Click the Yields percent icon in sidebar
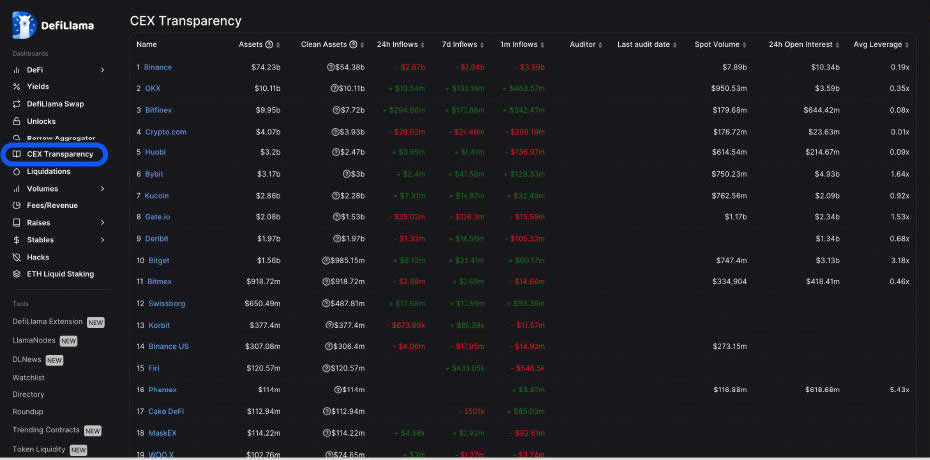 (x=16, y=87)
